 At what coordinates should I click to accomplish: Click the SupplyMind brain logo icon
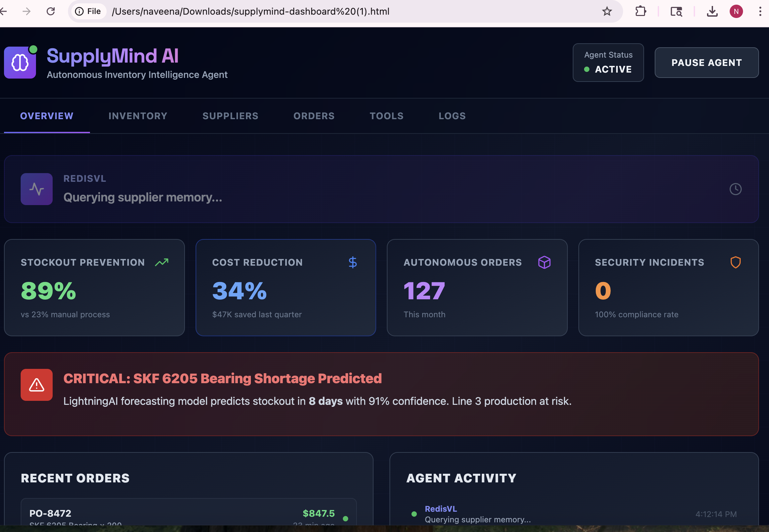[20, 62]
